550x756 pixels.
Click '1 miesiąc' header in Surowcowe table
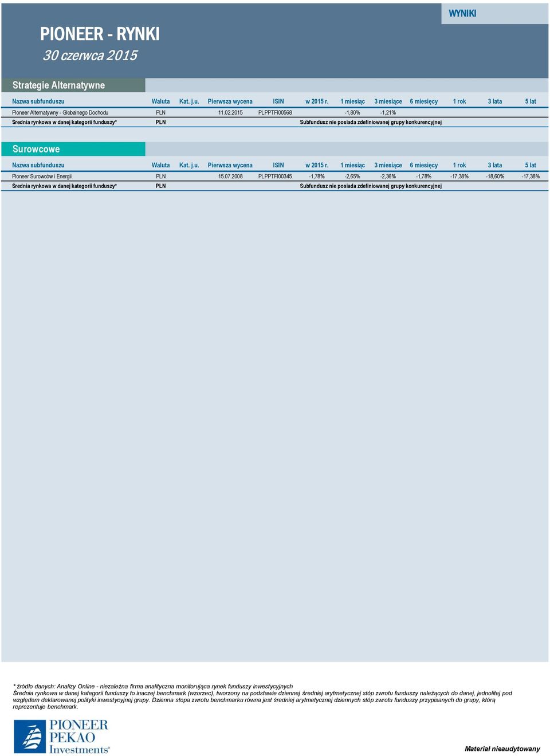(352, 165)
